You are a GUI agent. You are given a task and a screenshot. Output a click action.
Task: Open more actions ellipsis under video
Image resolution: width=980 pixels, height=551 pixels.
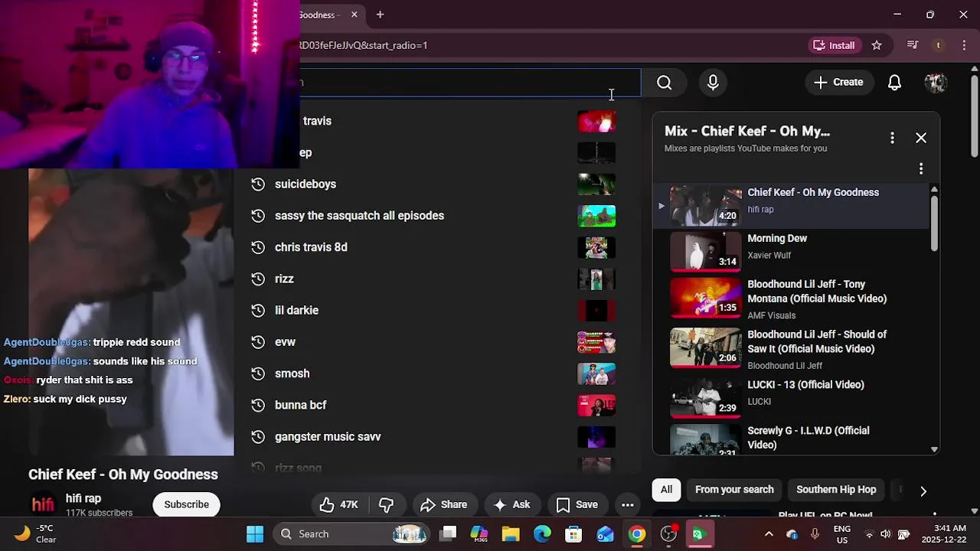click(627, 504)
